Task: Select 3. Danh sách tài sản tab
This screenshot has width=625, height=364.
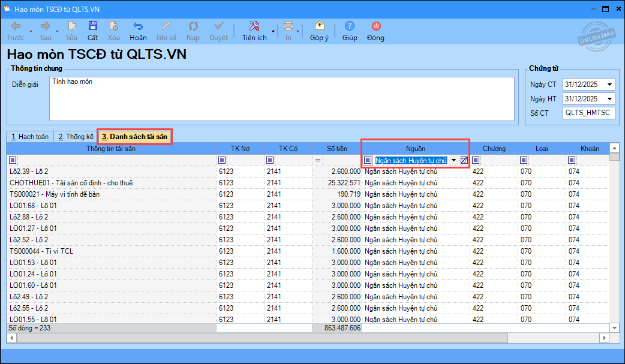Action: (x=135, y=137)
